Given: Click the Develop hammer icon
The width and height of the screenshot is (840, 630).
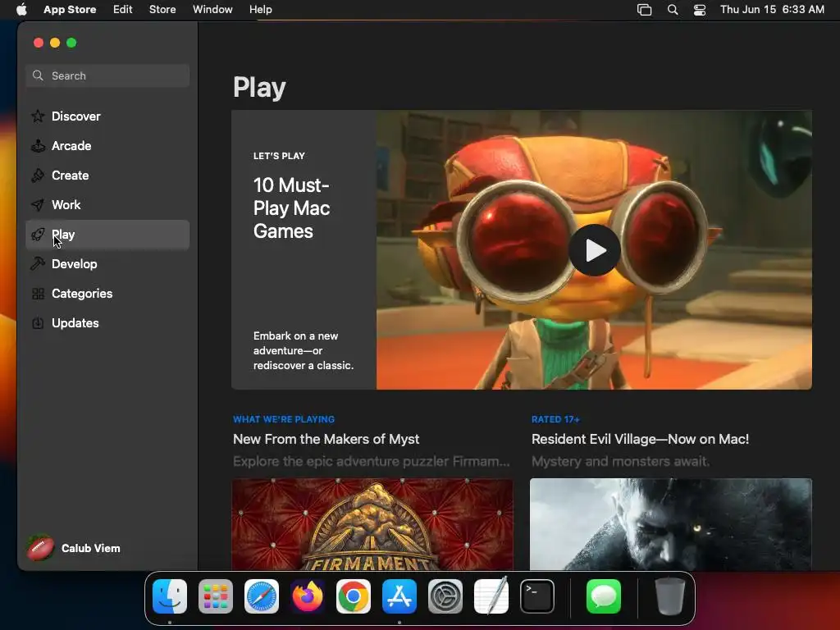Looking at the screenshot, I should [x=38, y=264].
